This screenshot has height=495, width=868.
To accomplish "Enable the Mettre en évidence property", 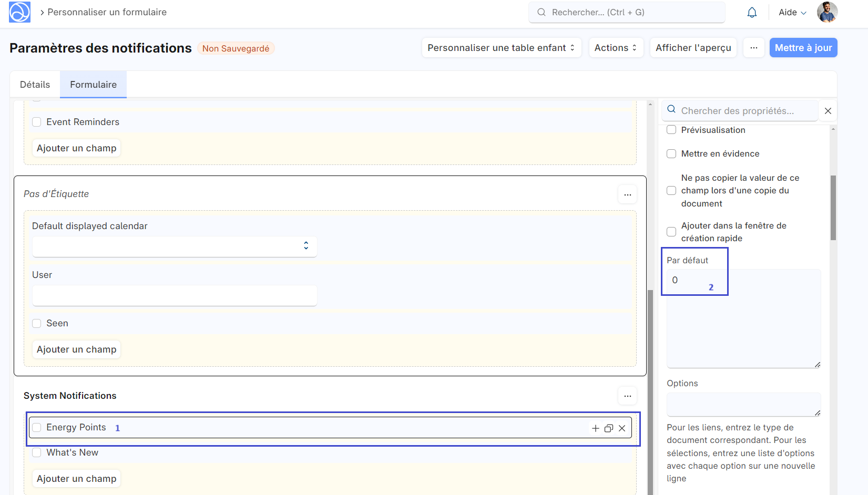I will pos(671,153).
